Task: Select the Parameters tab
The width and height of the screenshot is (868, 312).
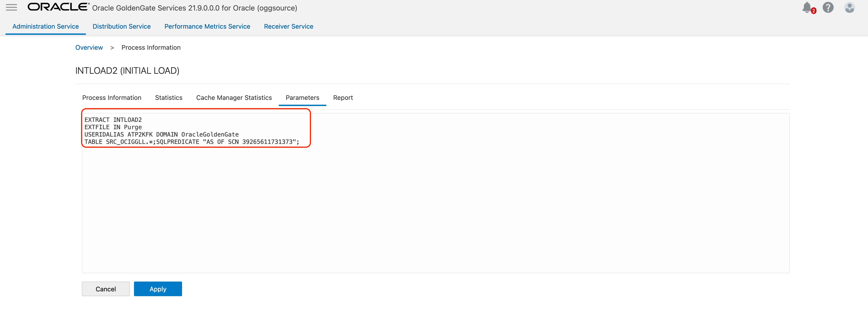Action: [302, 98]
